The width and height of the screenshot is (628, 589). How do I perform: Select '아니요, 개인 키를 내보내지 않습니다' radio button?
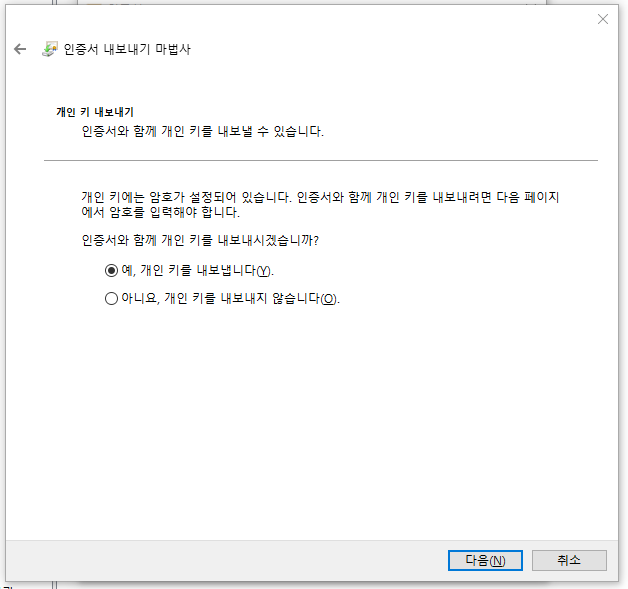click(x=111, y=298)
